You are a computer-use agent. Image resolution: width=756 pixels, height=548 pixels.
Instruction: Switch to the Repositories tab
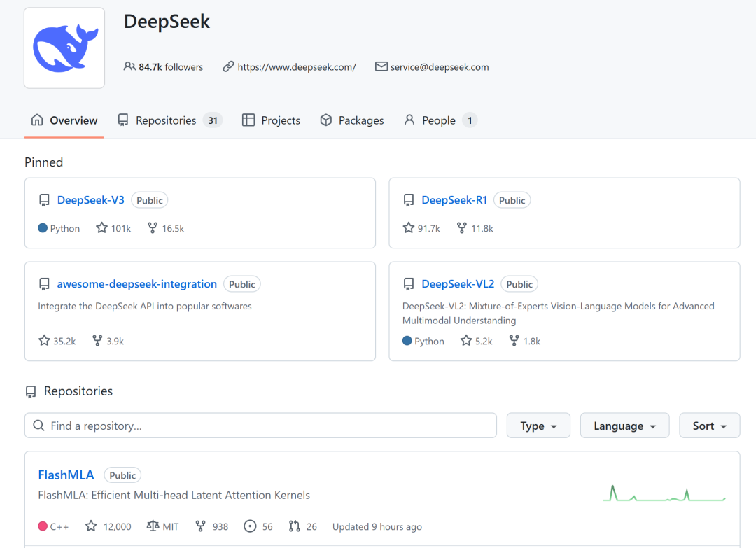pos(169,120)
